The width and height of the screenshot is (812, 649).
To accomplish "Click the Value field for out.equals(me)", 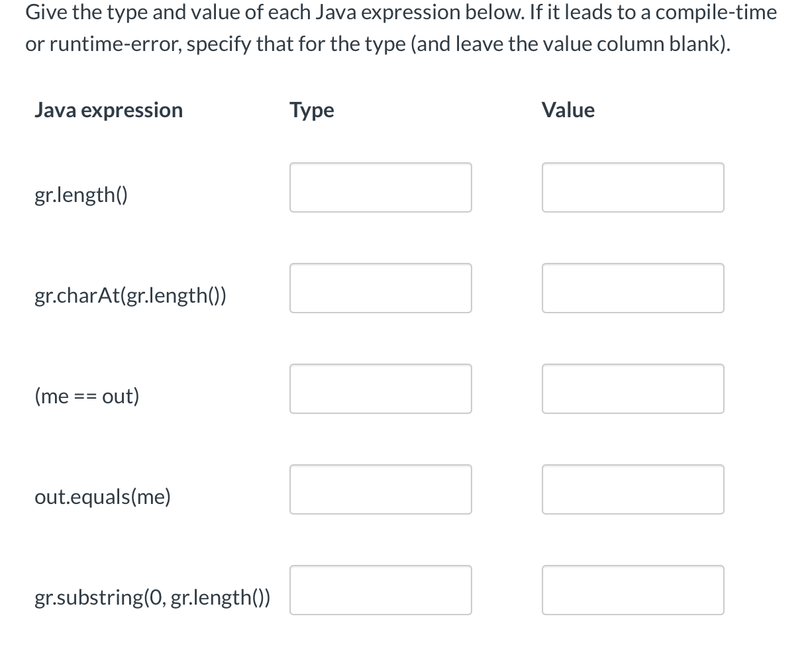I will coord(633,489).
